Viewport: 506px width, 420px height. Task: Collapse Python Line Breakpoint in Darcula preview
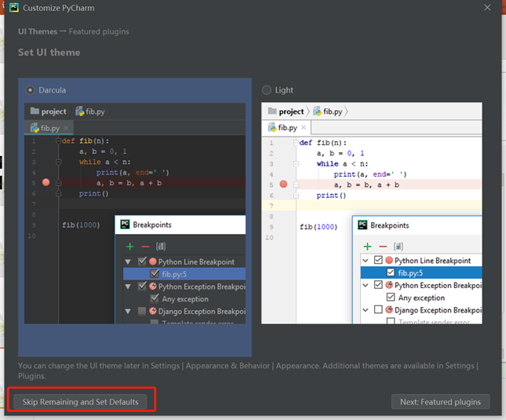click(x=128, y=262)
